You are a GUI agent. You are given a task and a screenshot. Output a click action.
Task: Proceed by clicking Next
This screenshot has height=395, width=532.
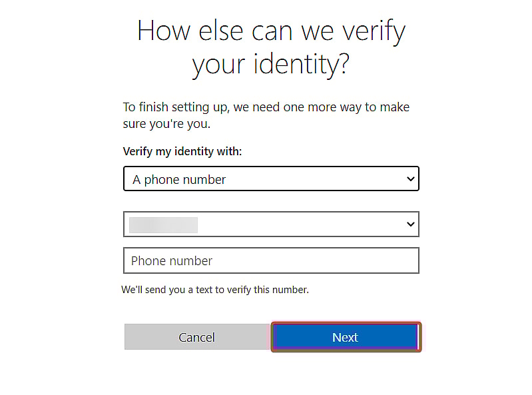coord(346,337)
